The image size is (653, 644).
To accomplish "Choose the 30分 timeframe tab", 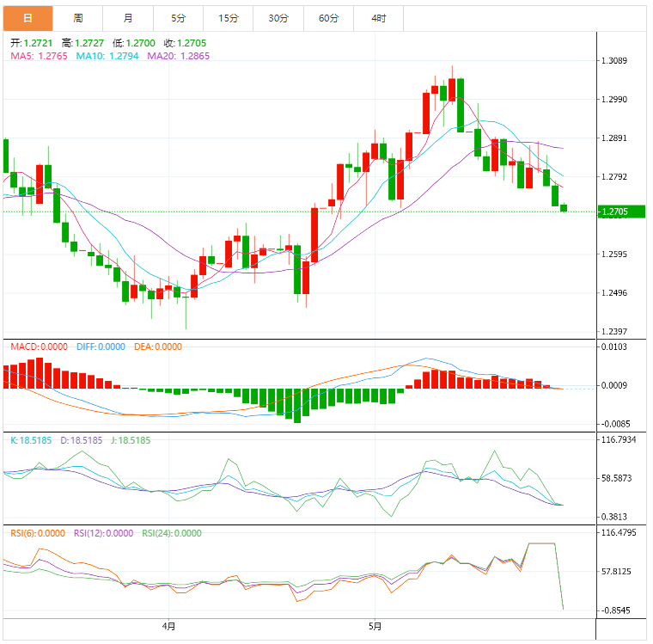I will 278,18.
